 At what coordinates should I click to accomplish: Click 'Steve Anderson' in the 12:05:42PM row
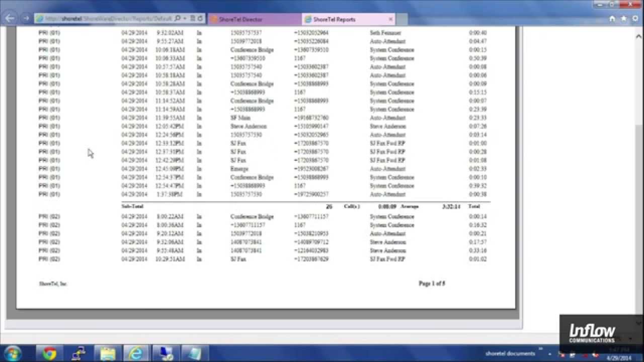pos(388,126)
